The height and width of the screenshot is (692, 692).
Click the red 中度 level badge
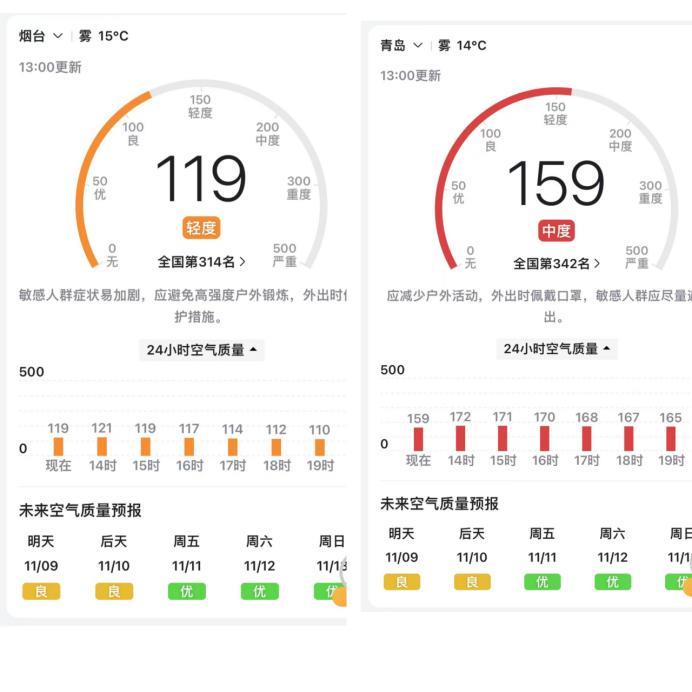point(556,231)
